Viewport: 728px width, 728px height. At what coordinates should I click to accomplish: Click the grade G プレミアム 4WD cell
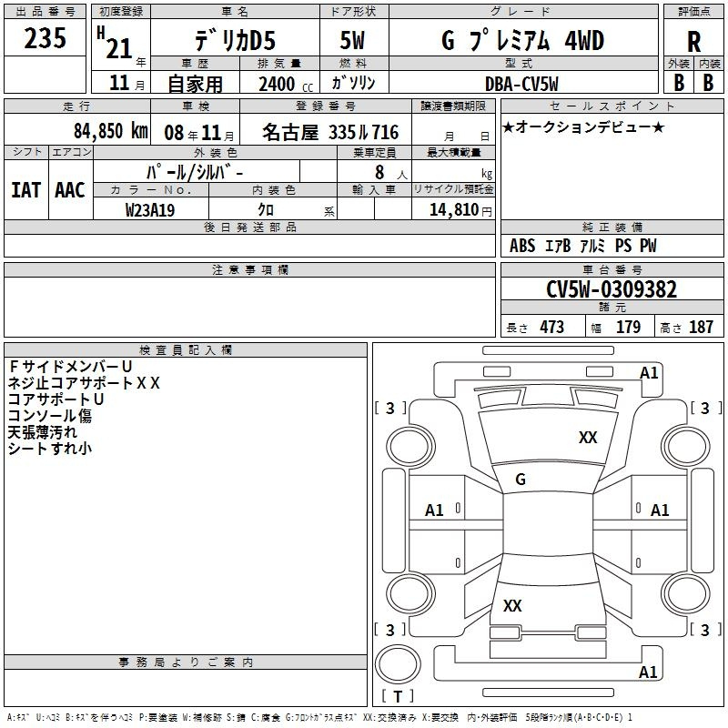click(524, 40)
